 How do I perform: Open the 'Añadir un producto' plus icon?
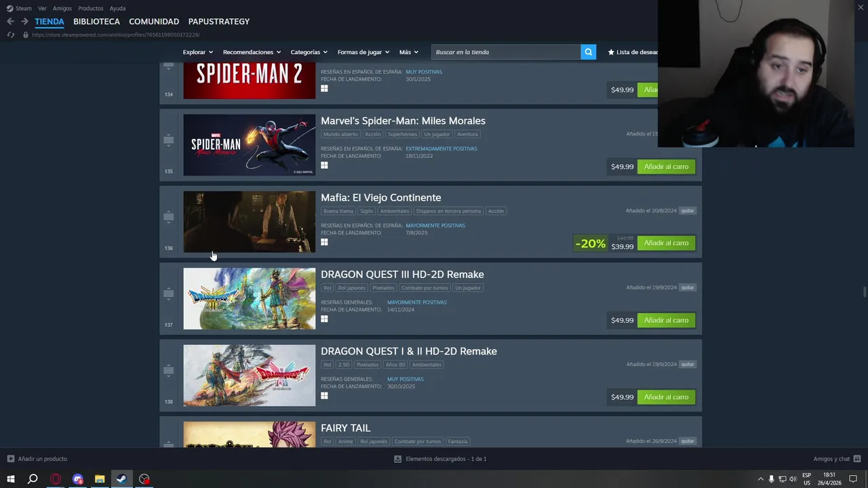coord(10,459)
